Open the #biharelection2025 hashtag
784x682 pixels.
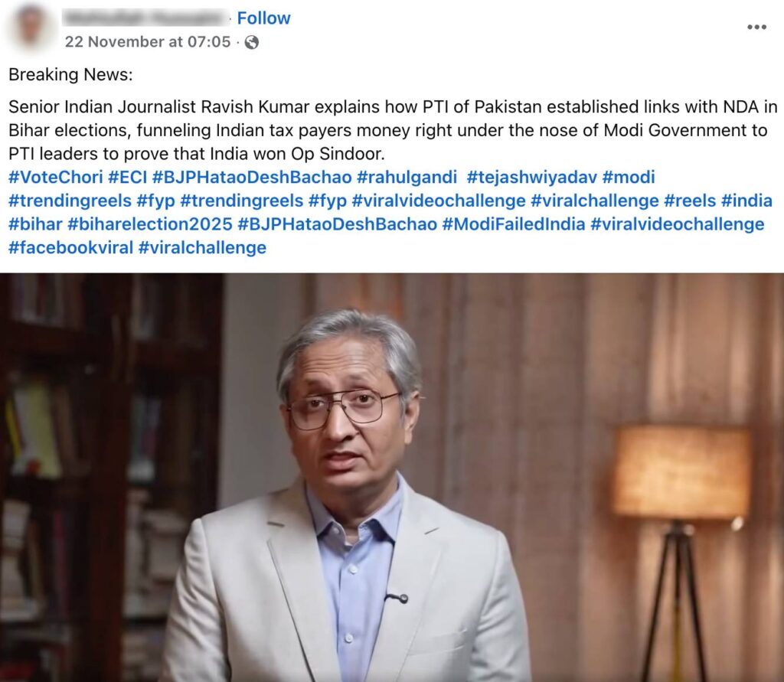[150, 224]
